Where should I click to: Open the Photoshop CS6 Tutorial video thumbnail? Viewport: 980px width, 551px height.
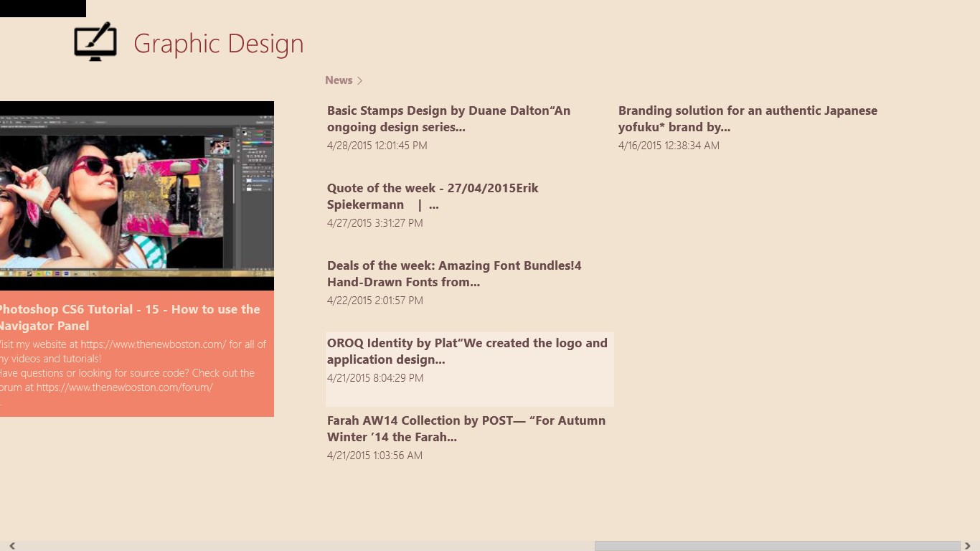136,195
